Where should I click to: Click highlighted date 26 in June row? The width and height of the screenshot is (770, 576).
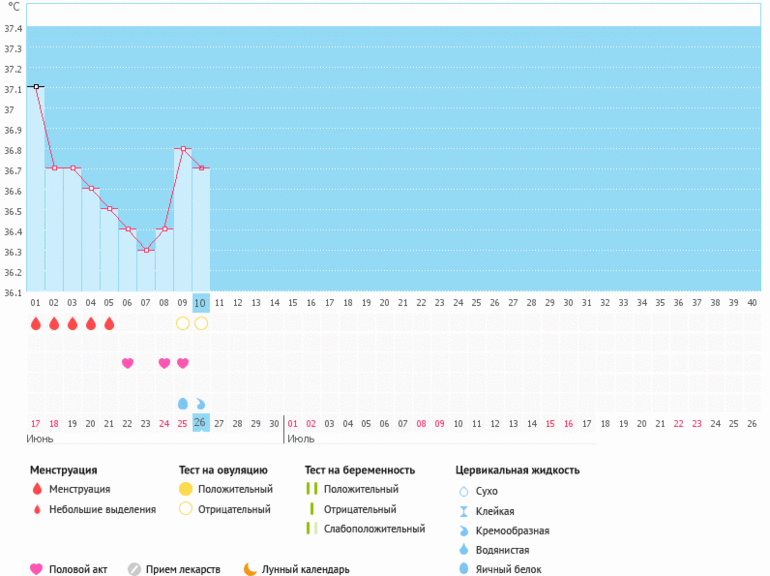point(201,423)
